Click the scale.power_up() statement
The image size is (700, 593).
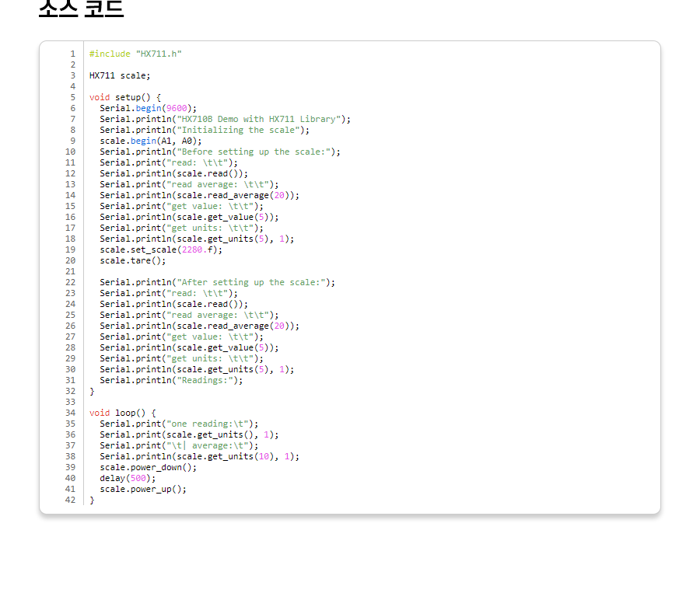[143, 489]
